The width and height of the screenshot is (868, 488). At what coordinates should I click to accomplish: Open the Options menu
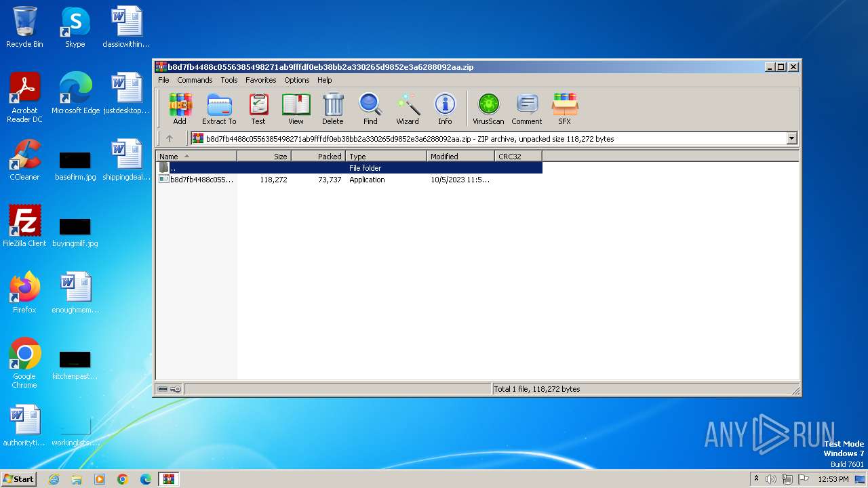tap(297, 80)
